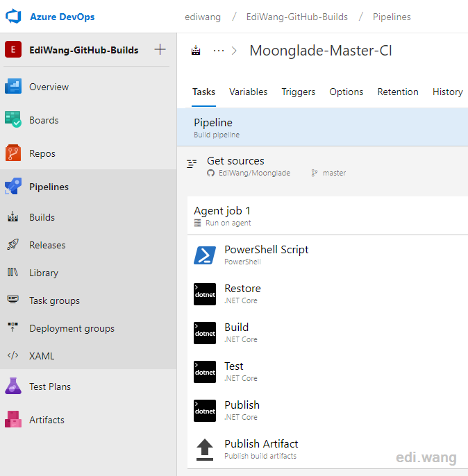Screen dimensions: 468x476
Task: Switch to the Options tab
Action: [x=346, y=92]
